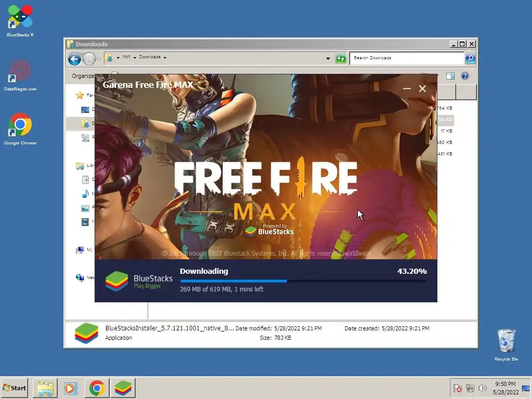532x399 pixels.
Task: Select the Favorites star in navigation pane
Action: tap(80, 96)
